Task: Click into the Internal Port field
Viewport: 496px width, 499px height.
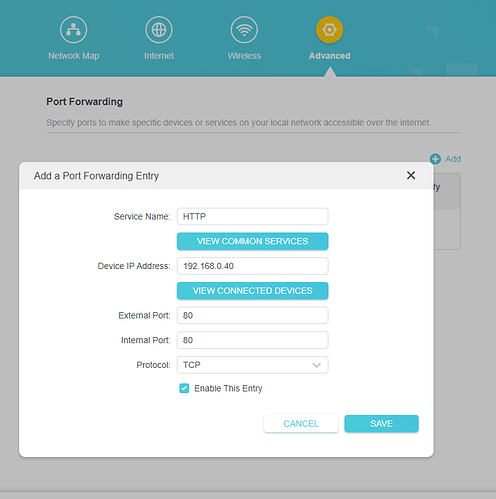Action: pyautogui.click(x=252, y=340)
